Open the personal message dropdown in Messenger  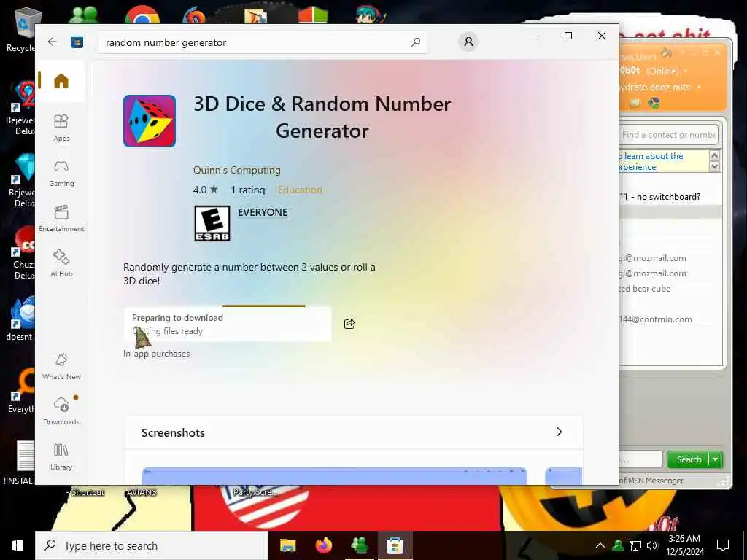point(699,87)
